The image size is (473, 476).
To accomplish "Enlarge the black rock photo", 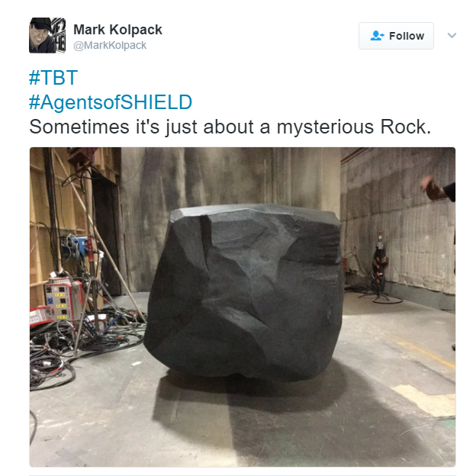I will click(243, 307).
